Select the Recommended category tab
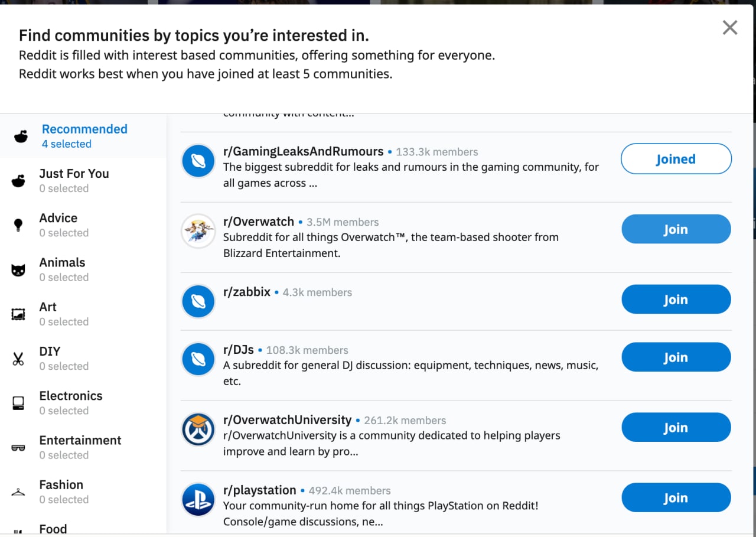This screenshot has height=537, width=756. point(83,136)
